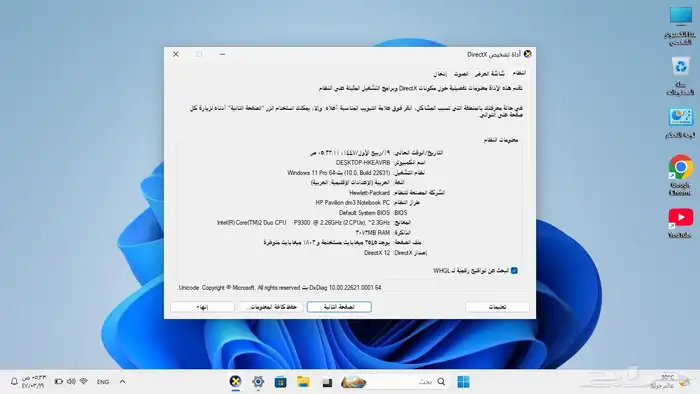Select the Hewlett-Packard manufacturer value
Image resolution: width=700 pixels, height=394 pixels.
(x=370, y=193)
